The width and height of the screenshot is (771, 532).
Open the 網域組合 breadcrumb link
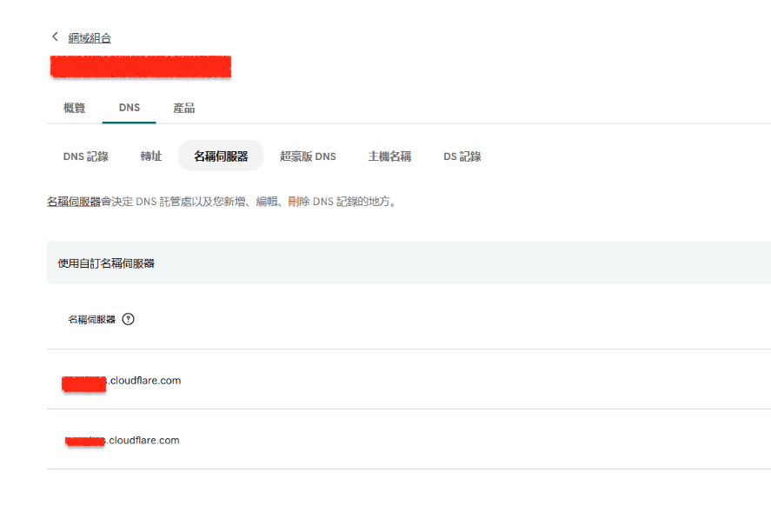tap(90, 38)
